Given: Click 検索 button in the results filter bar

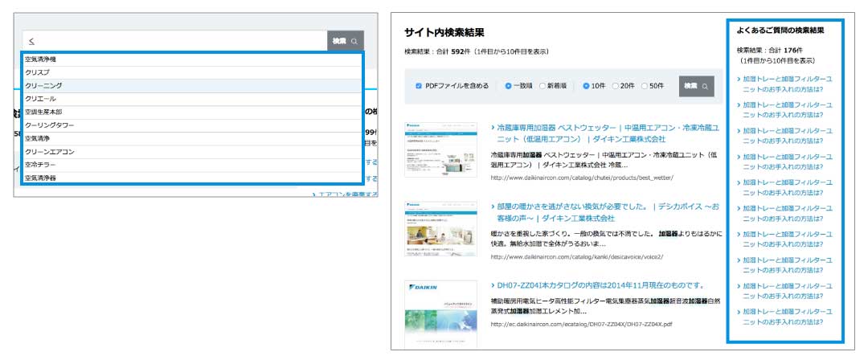Looking at the screenshot, I should 696,87.
